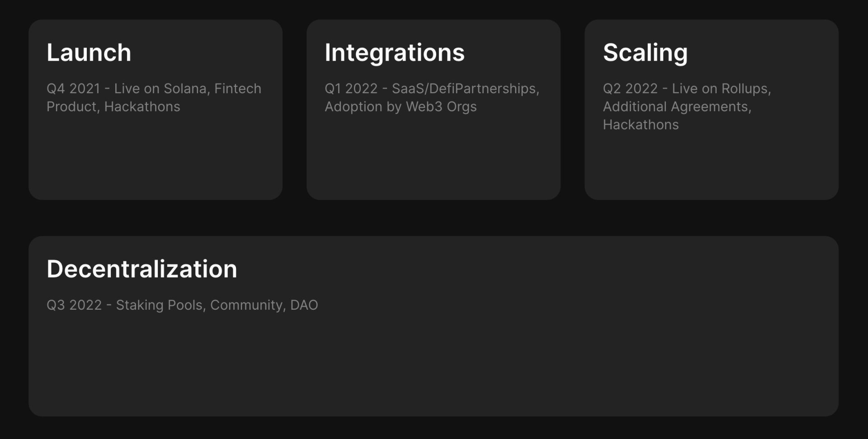Click "Hackathons" in the Launch card
The width and height of the screenshot is (868, 439).
coord(142,107)
